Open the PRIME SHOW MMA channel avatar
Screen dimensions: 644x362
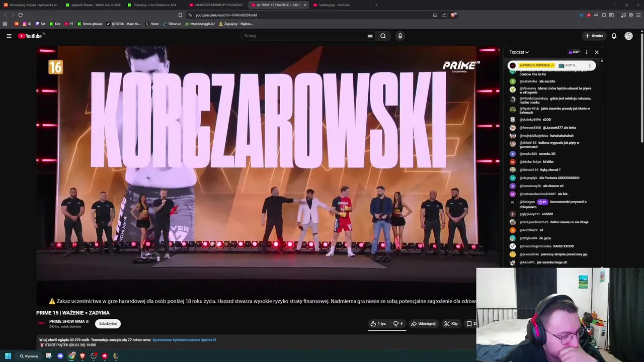click(x=41, y=323)
